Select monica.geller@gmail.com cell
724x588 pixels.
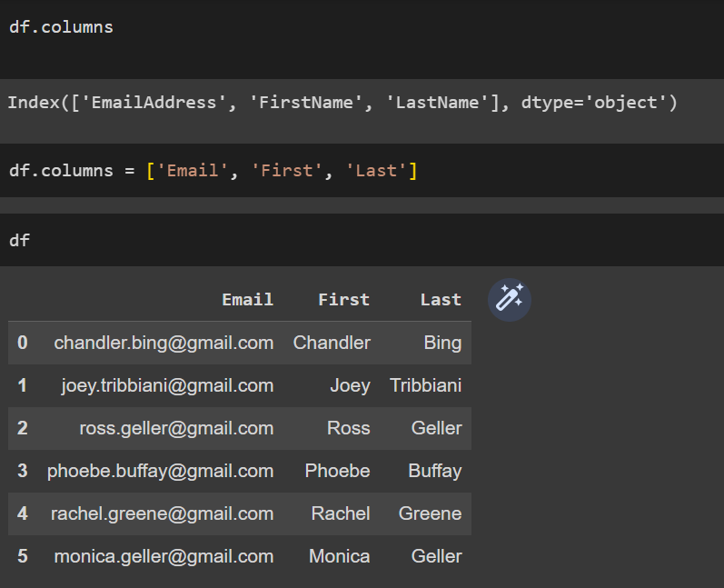tap(164, 556)
